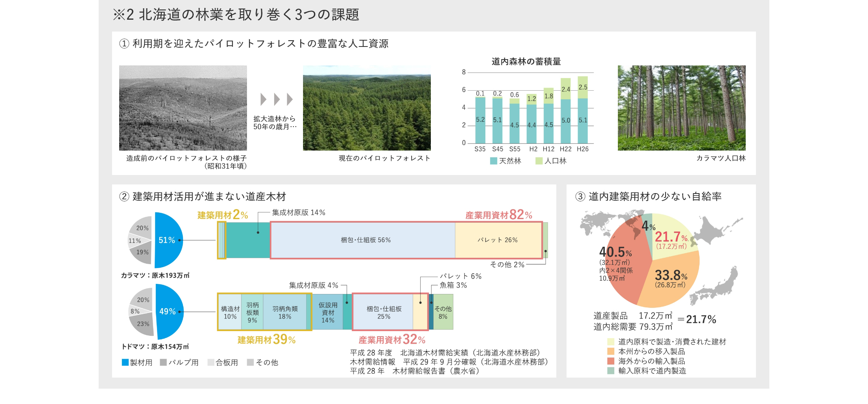The image size is (868, 404).
Task: Click the 輸入原料で道内製造 green swatch
Action: [611, 370]
